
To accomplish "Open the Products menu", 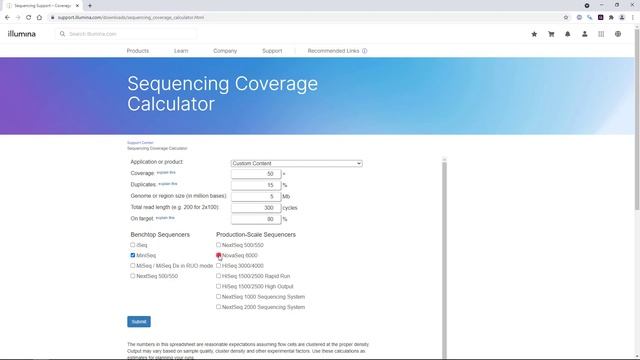I will tap(138, 51).
